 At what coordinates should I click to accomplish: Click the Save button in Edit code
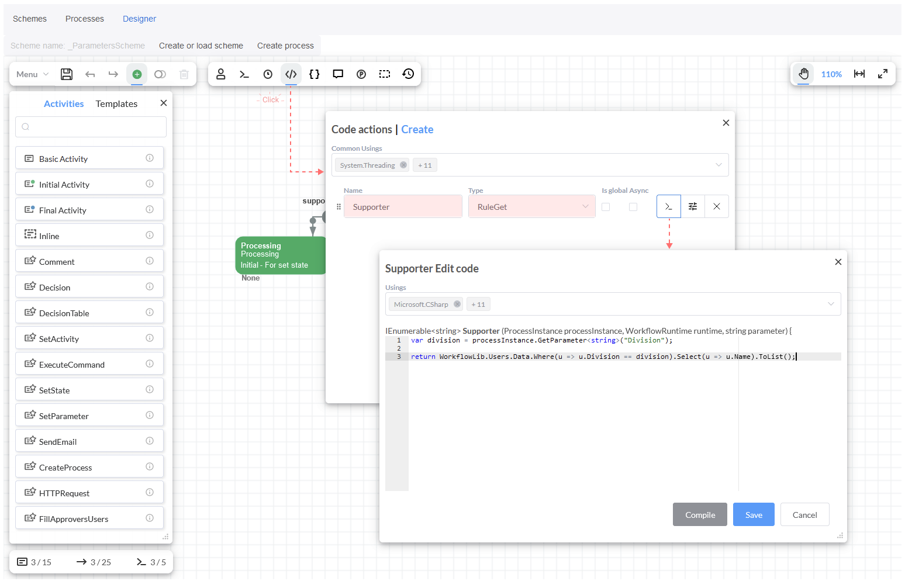click(x=754, y=514)
